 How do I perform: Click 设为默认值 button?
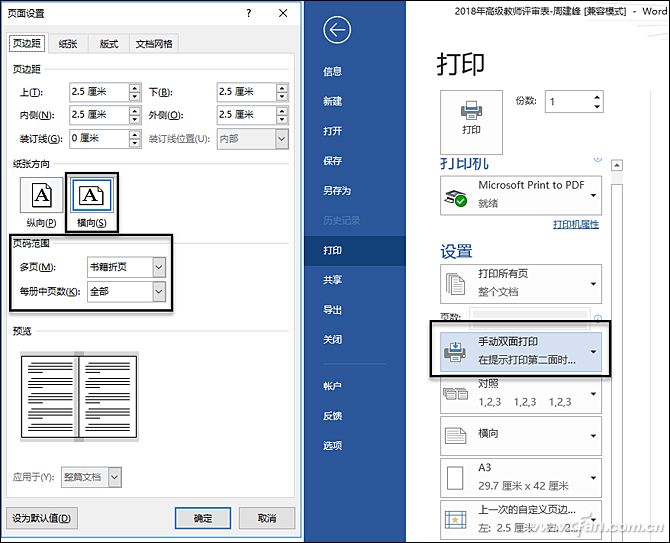42,518
